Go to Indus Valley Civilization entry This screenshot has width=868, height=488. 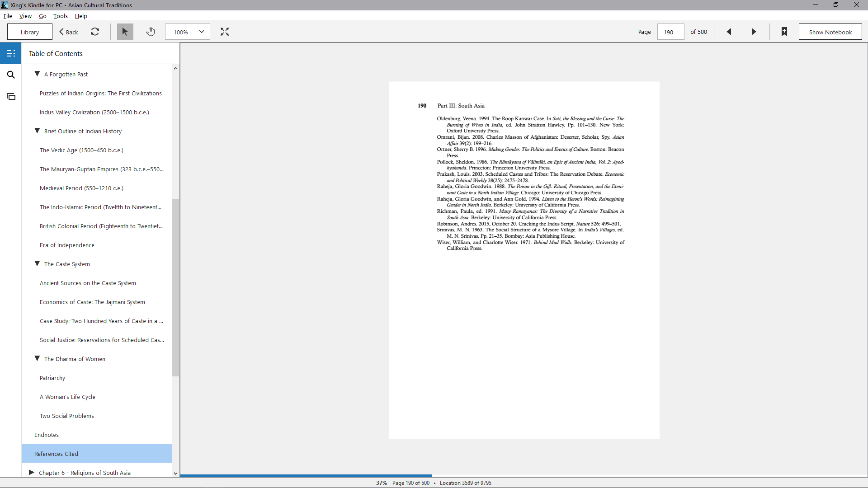point(94,112)
